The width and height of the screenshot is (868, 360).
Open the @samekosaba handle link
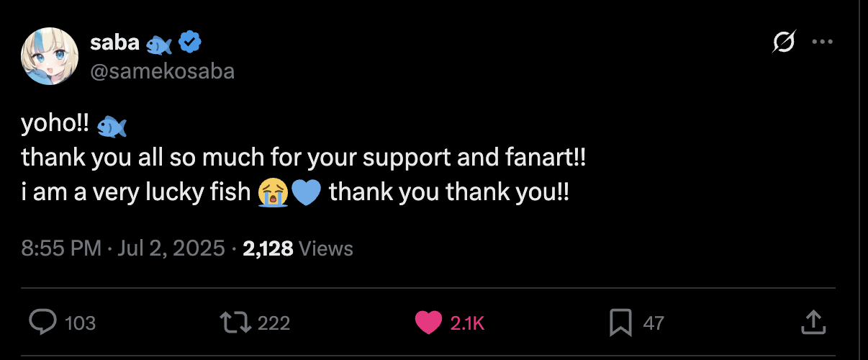click(163, 71)
